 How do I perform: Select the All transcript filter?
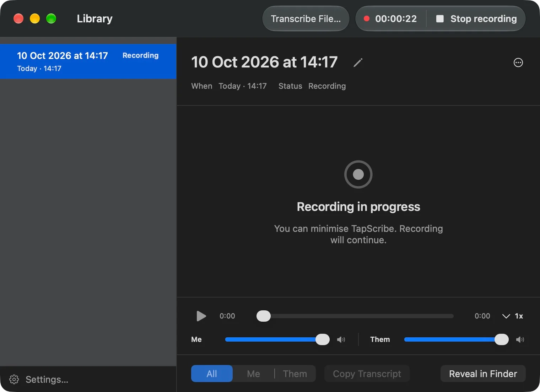(x=212, y=374)
